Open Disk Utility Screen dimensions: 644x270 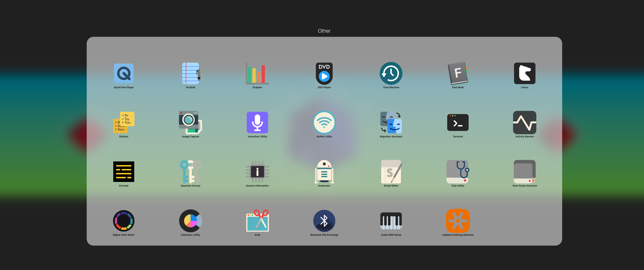coord(458,171)
